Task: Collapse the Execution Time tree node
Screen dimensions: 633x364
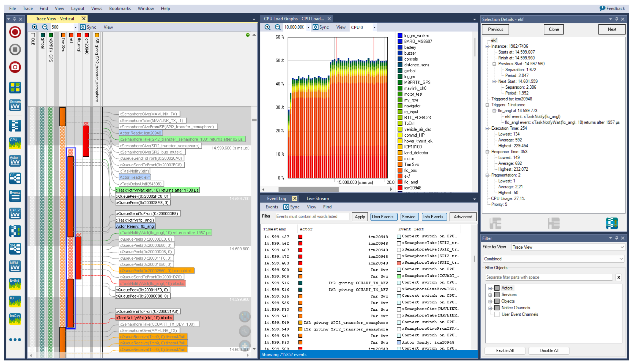Action: (487, 128)
